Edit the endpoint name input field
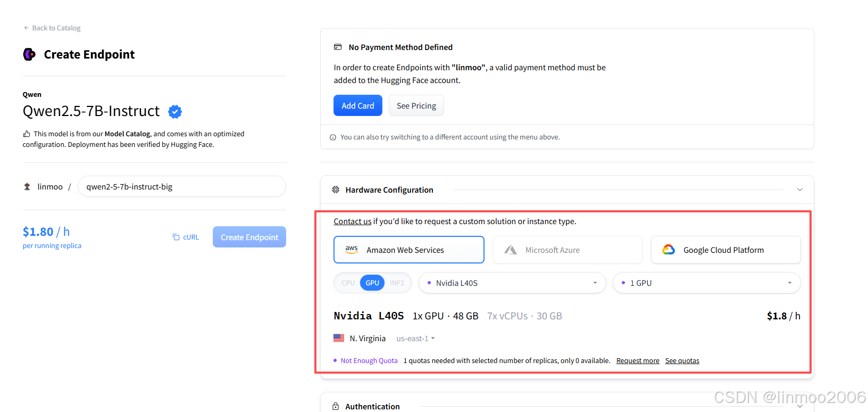This screenshot has width=868, height=412. coord(182,187)
